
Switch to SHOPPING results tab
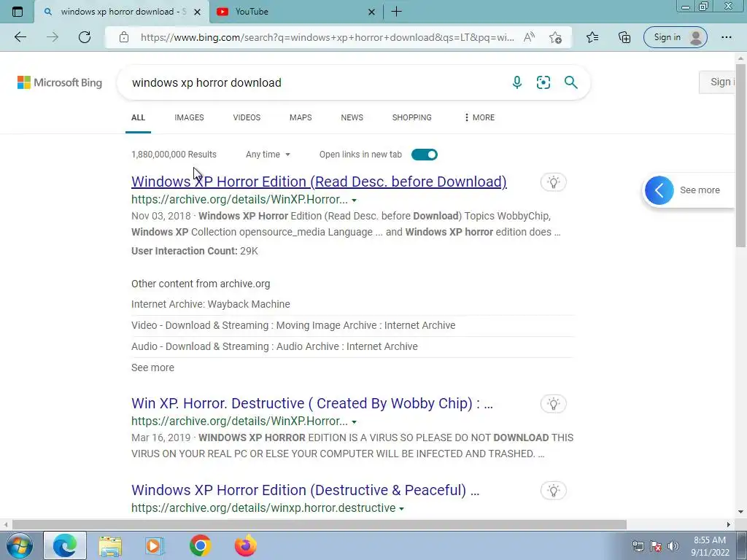click(411, 117)
